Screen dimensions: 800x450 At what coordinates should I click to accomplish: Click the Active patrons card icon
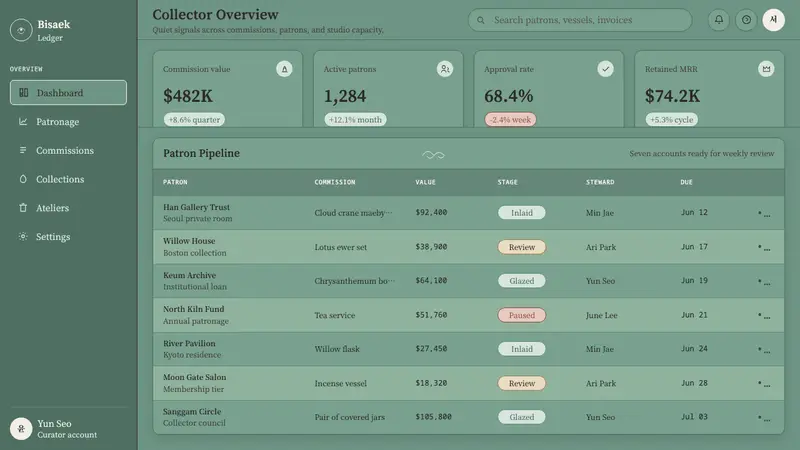coord(445,69)
